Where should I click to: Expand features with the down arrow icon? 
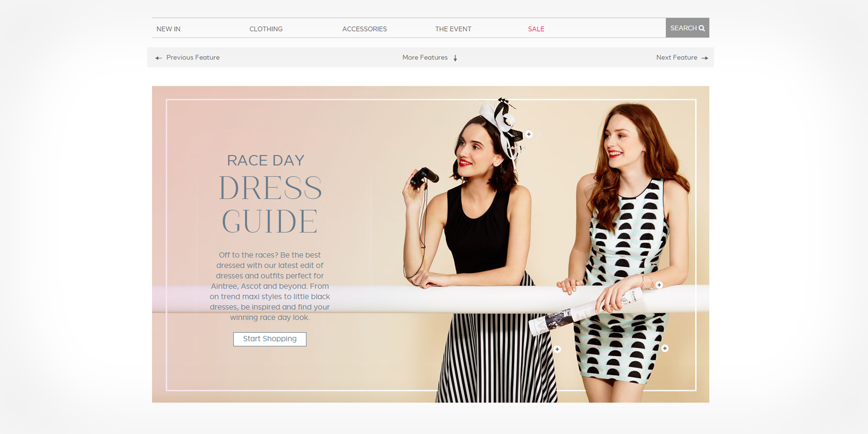[455, 58]
